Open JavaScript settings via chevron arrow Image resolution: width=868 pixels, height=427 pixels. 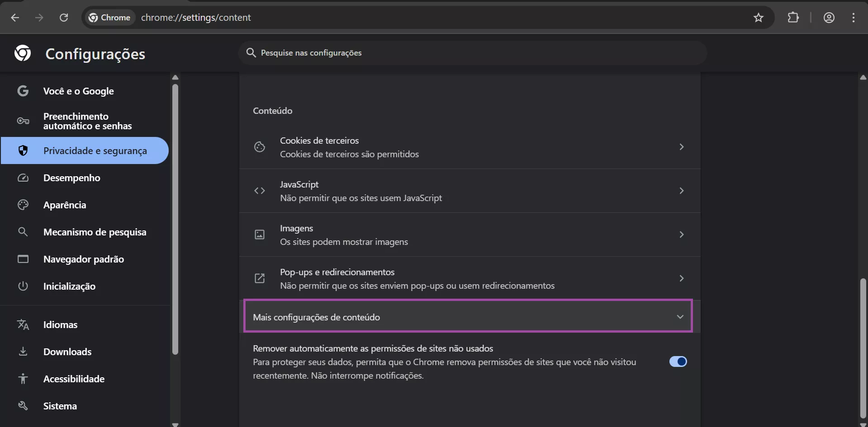(681, 191)
